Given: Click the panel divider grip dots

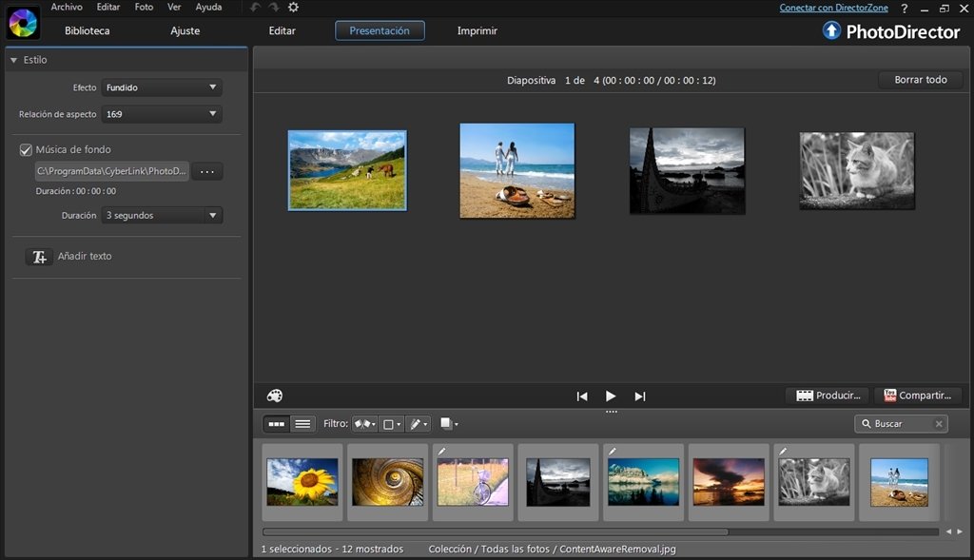Looking at the screenshot, I should click(x=612, y=411).
